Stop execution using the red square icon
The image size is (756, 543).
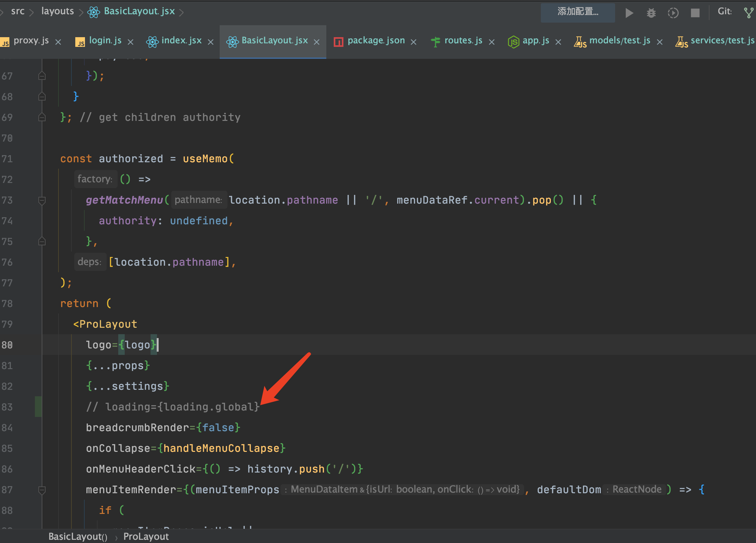coord(695,13)
